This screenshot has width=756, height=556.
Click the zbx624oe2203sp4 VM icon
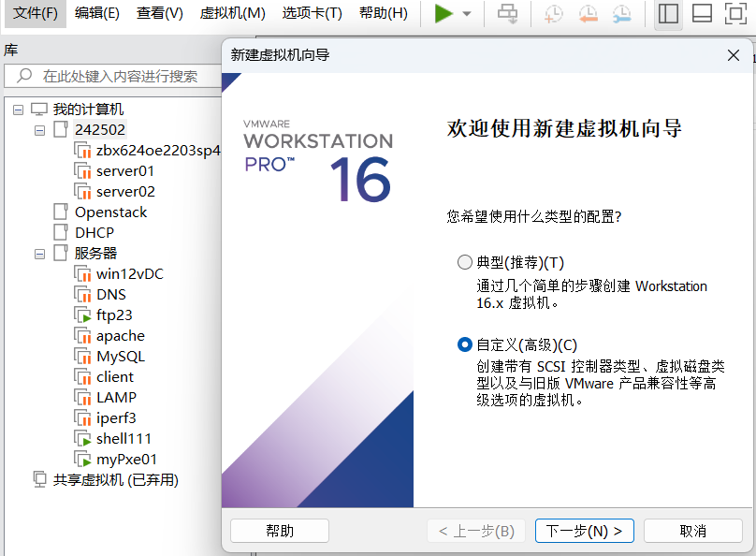click(82, 151)
